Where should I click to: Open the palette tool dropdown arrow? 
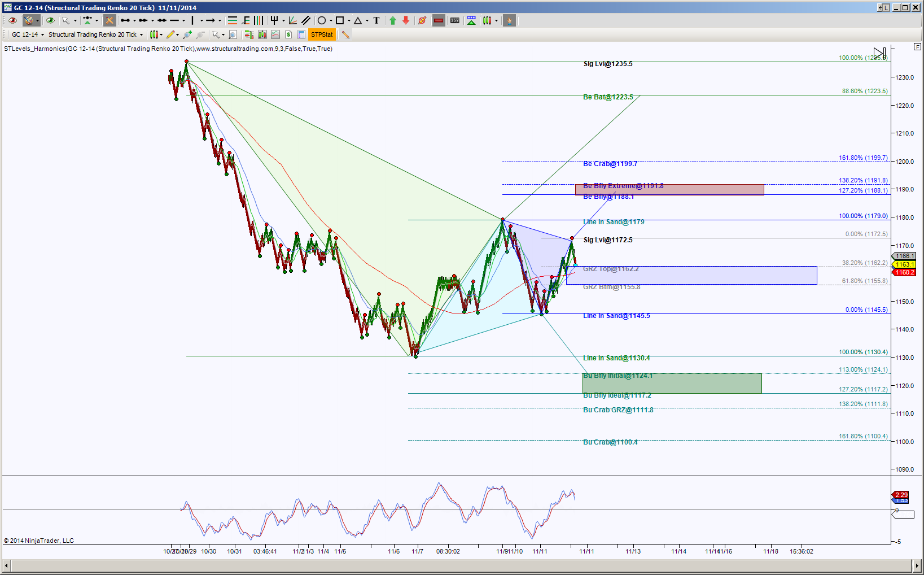click(x=37, y=20)
